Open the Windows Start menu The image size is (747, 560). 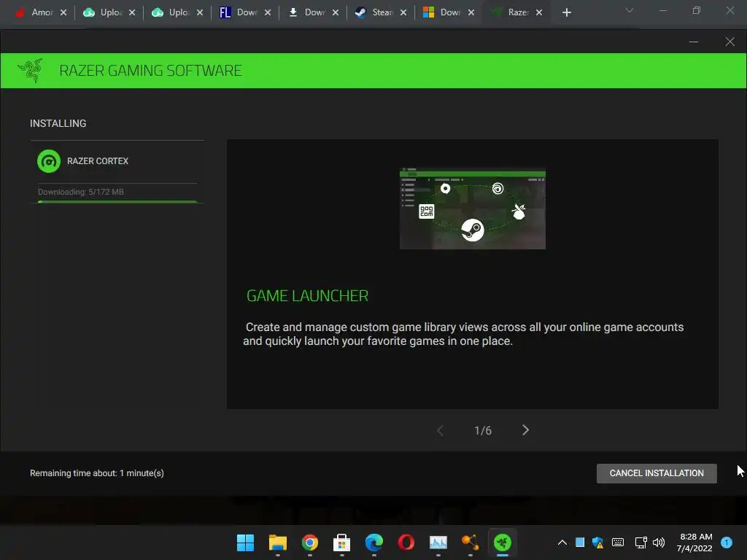(x=245, y=542)
